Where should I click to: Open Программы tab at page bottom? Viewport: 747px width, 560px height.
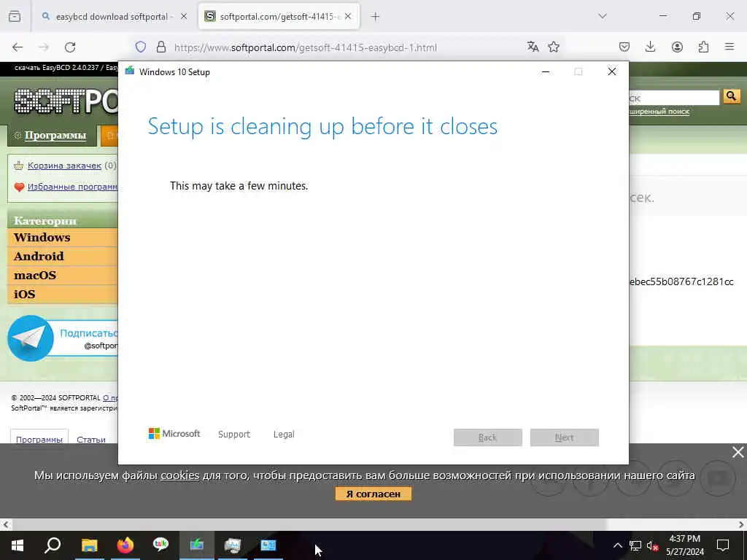click(39, 439)
